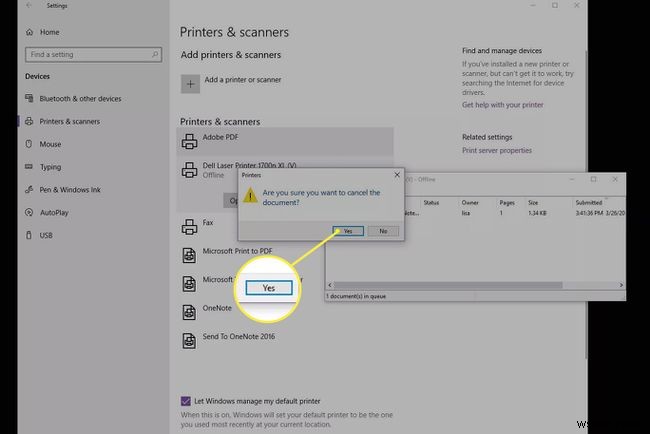Click the Find a setting search box
Image resolution: width=650 pixels, height=434 pixels.
(x=93, y=54)
